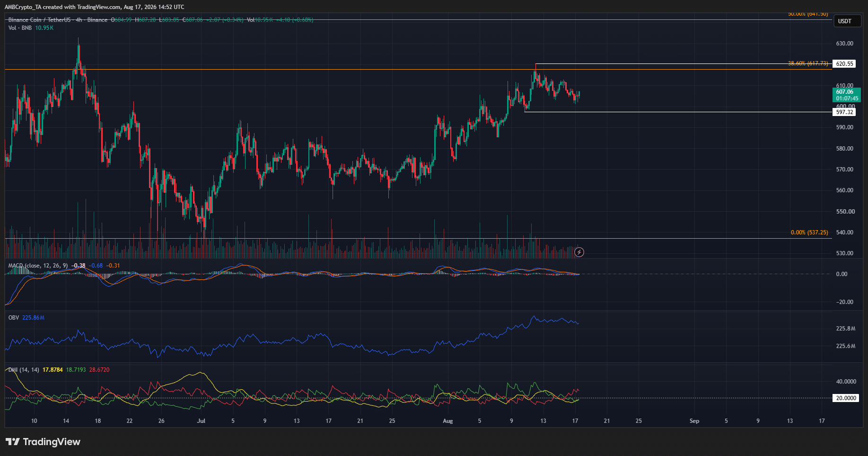Click the DMI -DI value 28.6720
868x456 pixels.
coord(99,370)
